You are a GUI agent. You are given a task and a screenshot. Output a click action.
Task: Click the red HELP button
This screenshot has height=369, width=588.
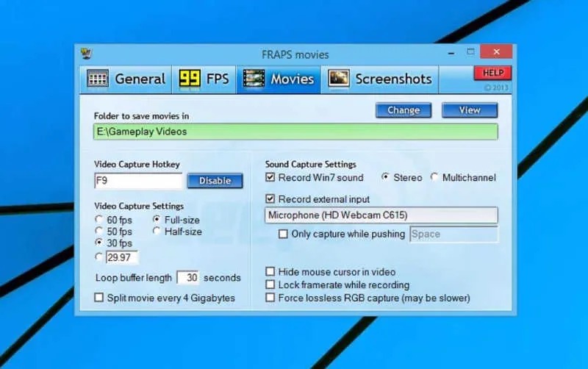[492, 73]
